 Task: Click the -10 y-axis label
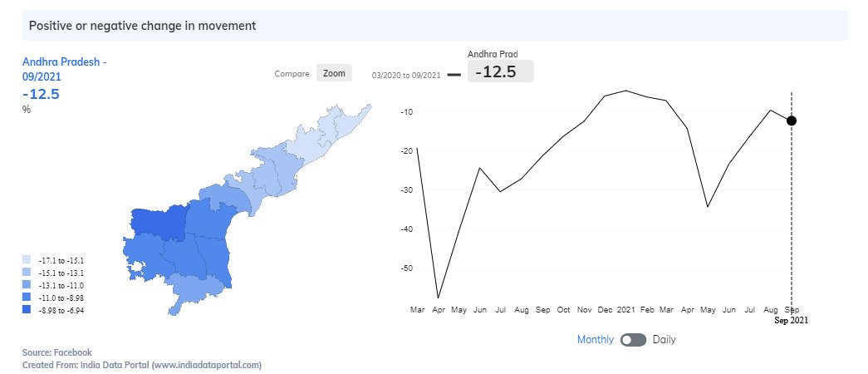406,112
